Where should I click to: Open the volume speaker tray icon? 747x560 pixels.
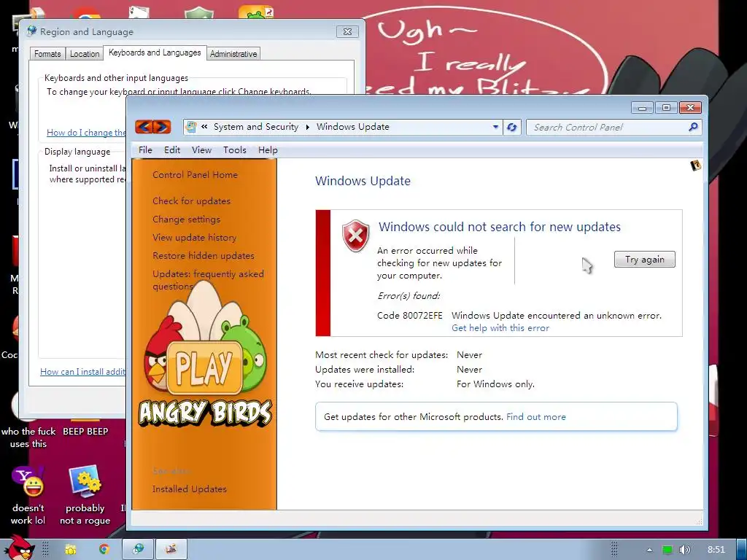pyautogui.click(x=684, y=550)
